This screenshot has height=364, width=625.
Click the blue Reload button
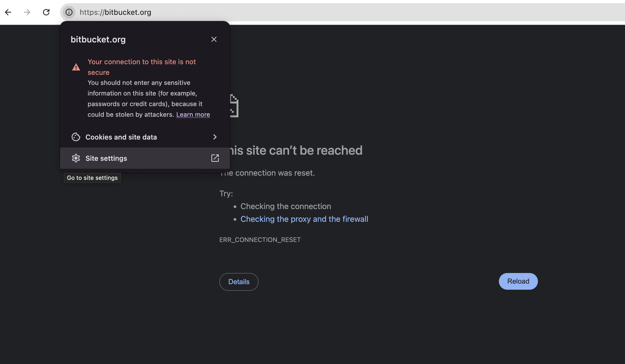518,281
